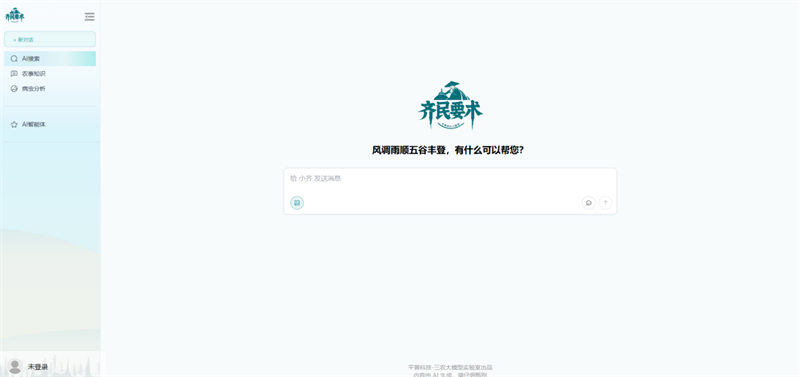Click the send arrow button
The height and width of the screenshot is (377, 800).
[x=605, y=203]
